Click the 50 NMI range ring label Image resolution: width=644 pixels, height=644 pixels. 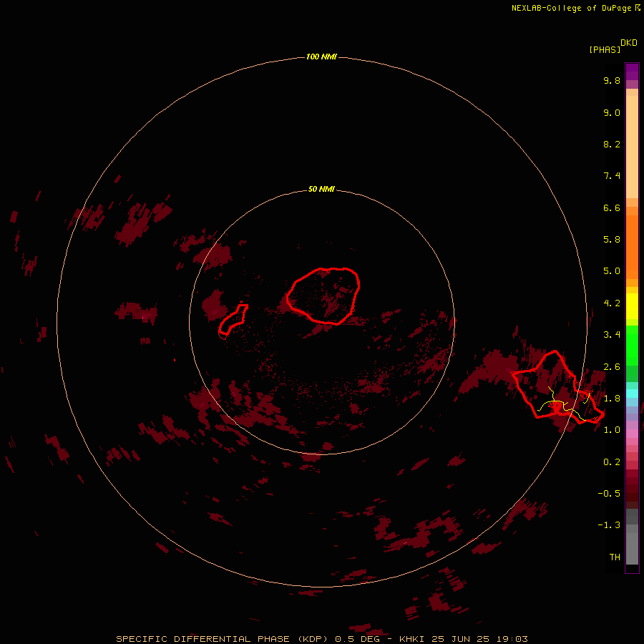point(321,189)
